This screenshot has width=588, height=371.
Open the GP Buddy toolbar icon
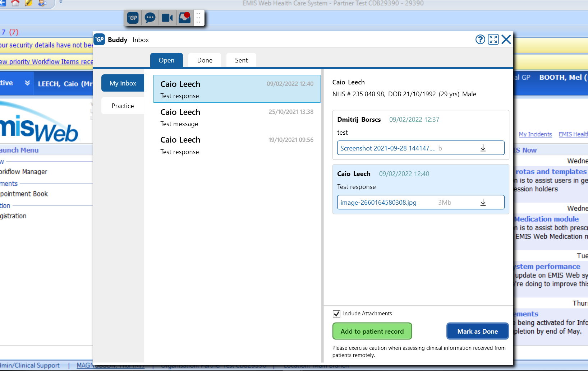click(133, 18)
